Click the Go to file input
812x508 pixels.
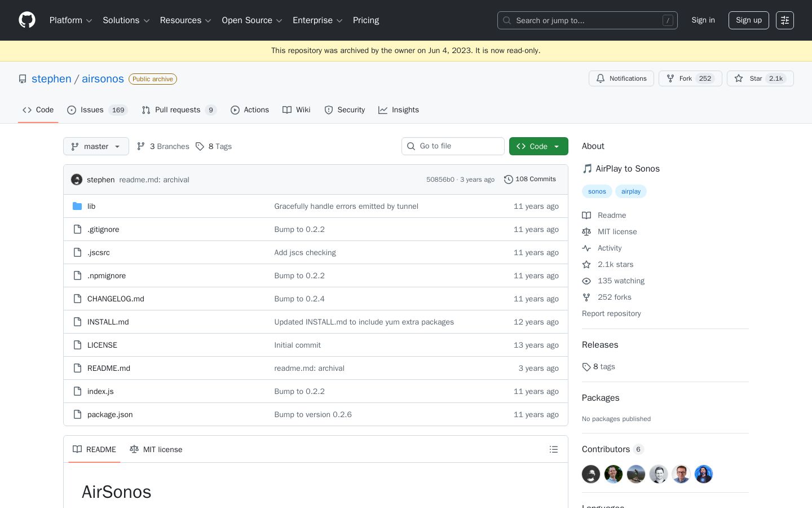[x=453, y=146]
